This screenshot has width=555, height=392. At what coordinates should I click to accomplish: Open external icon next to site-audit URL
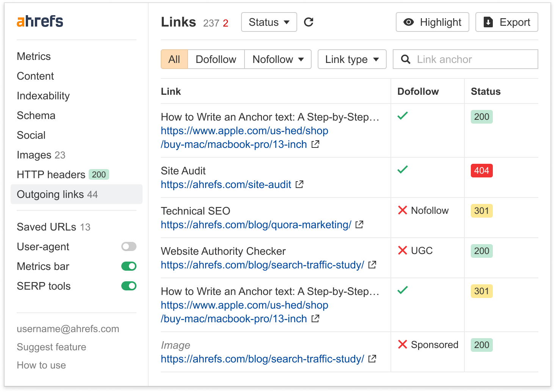[x=299, y=184]
